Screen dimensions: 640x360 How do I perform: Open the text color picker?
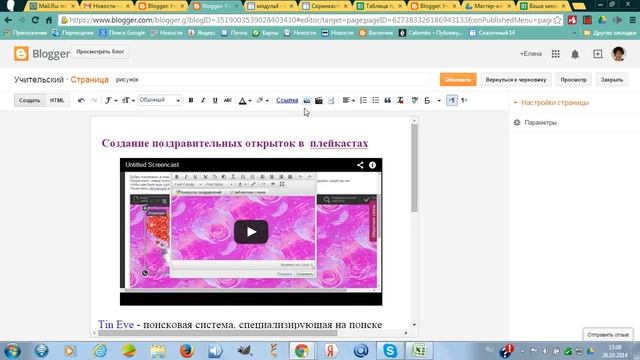pos(244,100)
